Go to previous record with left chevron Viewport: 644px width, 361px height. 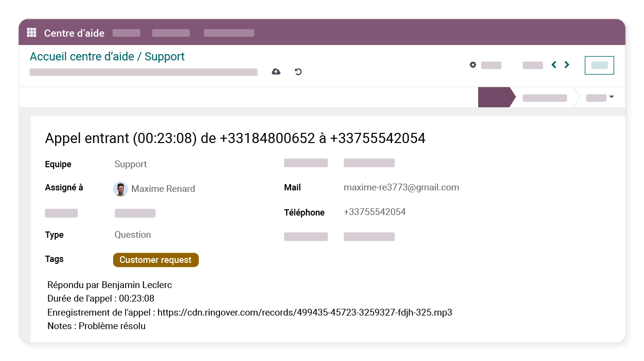click(554, 65)
